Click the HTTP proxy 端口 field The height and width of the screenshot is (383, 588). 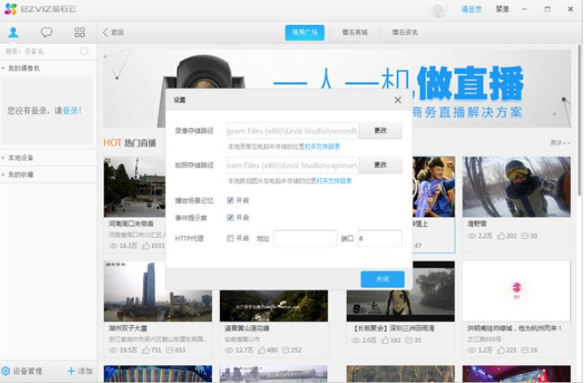[380, 239]
